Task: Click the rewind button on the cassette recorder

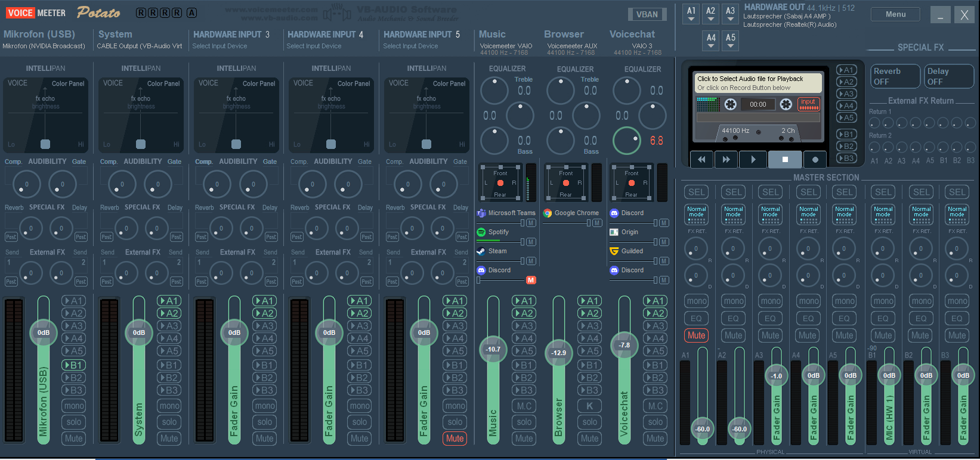Action: click(x=701, y=159)
